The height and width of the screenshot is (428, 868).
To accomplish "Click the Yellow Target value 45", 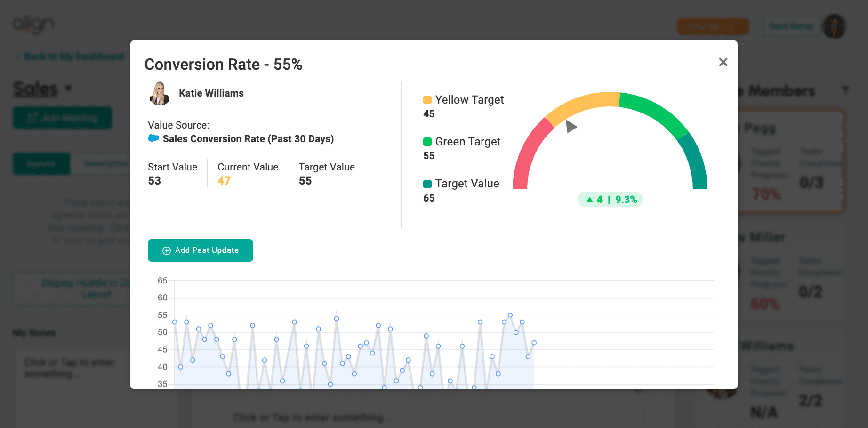I will [x=429, y=114].
